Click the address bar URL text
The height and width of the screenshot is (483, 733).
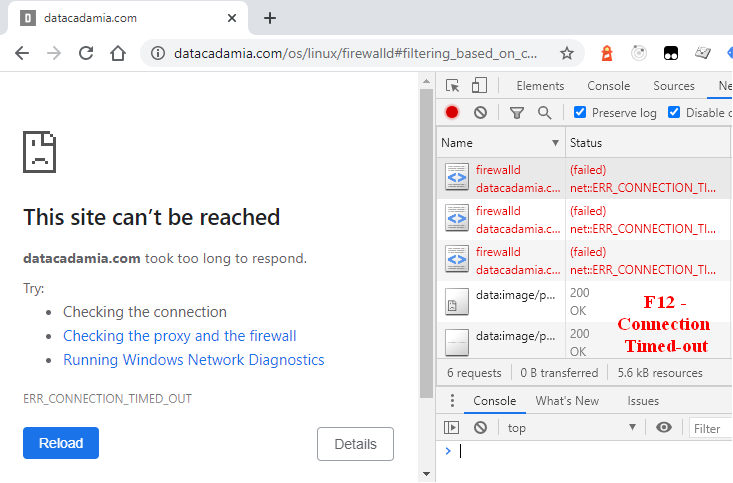pos(355,53)
